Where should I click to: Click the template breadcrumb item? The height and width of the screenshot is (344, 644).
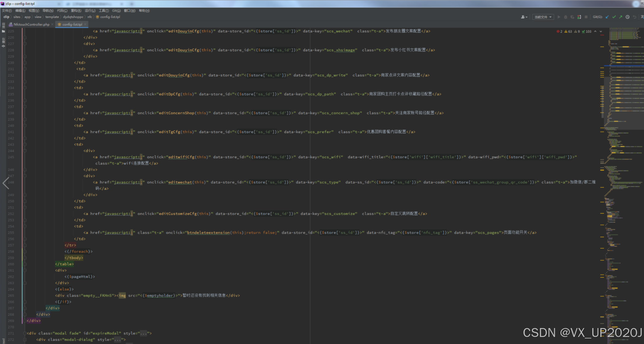[x=52, y=17]
